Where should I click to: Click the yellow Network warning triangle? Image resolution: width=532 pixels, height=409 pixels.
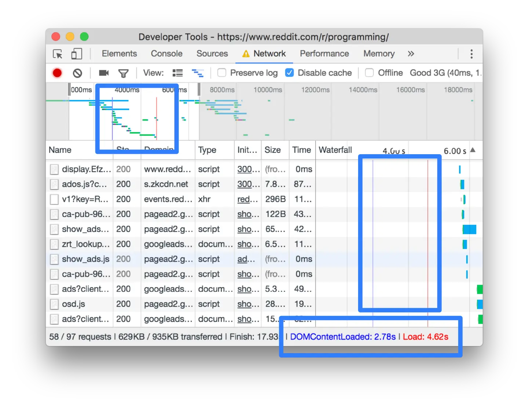coord(246,54)
